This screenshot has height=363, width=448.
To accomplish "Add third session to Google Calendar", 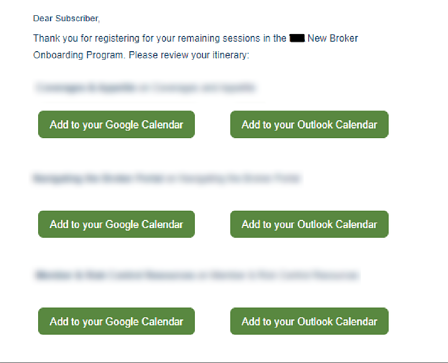I will point(116,321).
